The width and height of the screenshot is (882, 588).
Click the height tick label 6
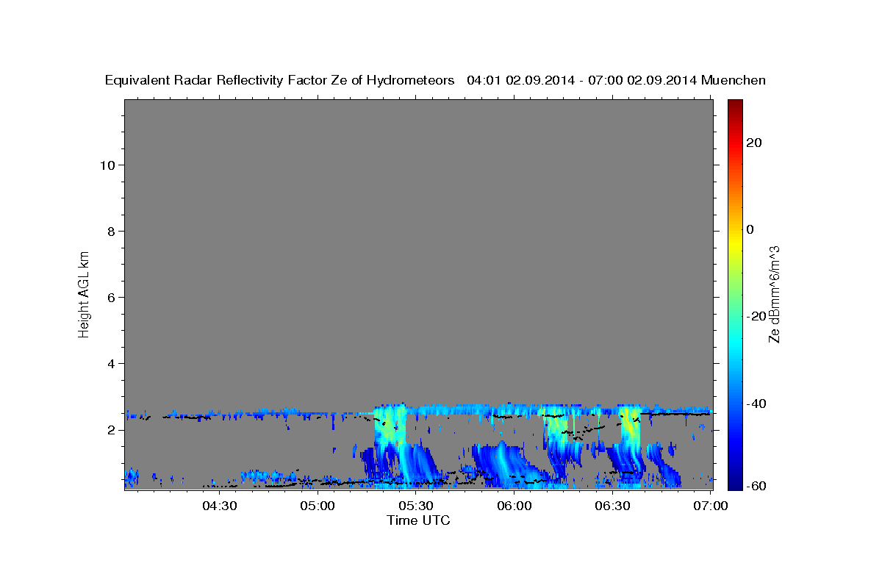pyautogui.click(x=110, y=297)
